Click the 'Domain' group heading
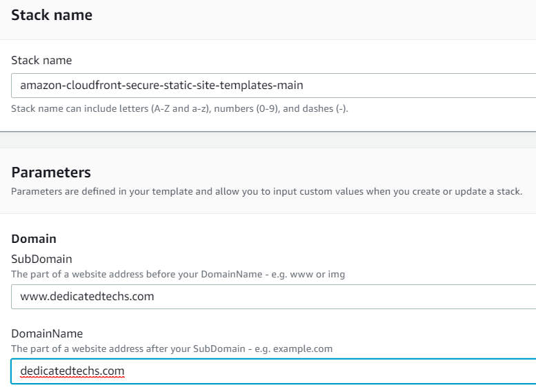Image resolution: width=536 pixels, height=392 pixels. [x=34, y=239]
